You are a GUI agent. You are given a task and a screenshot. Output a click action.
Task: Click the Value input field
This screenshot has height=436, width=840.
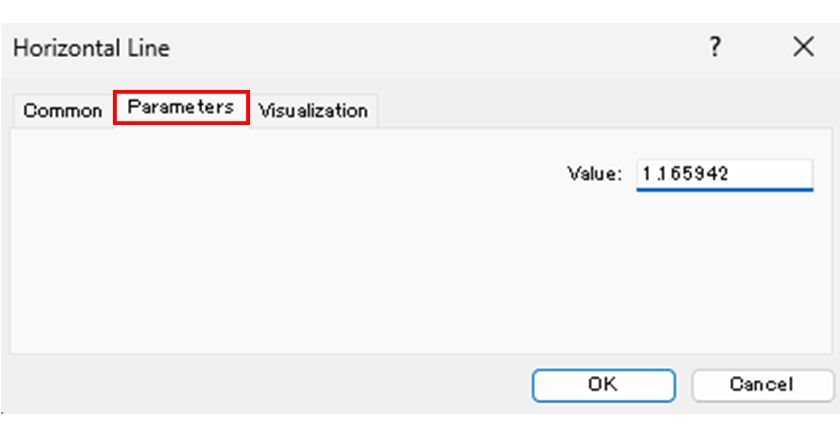[724, 173]
